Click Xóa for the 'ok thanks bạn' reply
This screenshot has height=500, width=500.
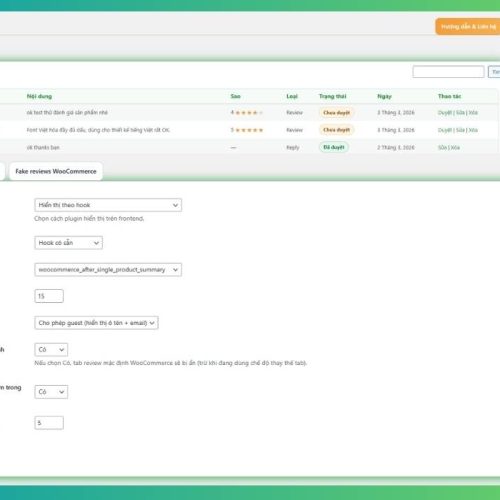455,147
